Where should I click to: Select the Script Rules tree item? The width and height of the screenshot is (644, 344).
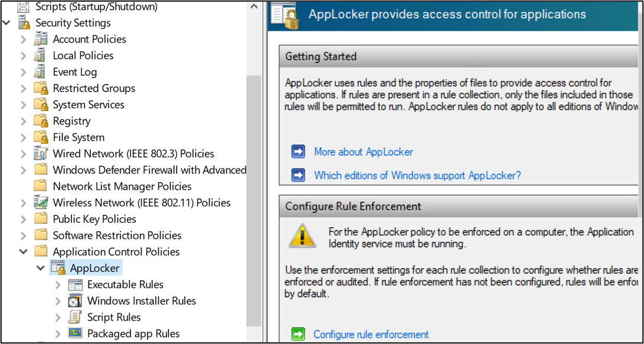[114, 317]
